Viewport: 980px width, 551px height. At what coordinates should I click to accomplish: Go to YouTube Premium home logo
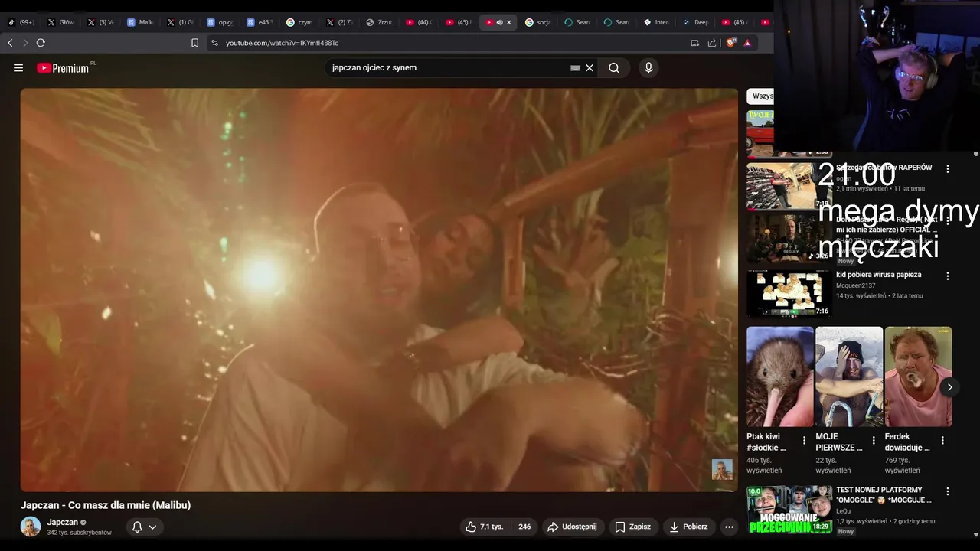click(x=64, y=68)
